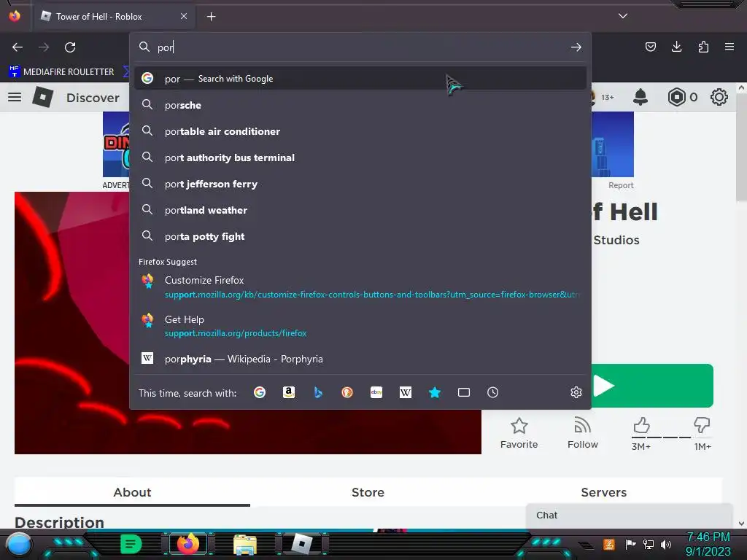
Task: Search this time with Google icon
Action: pos(260,392)
